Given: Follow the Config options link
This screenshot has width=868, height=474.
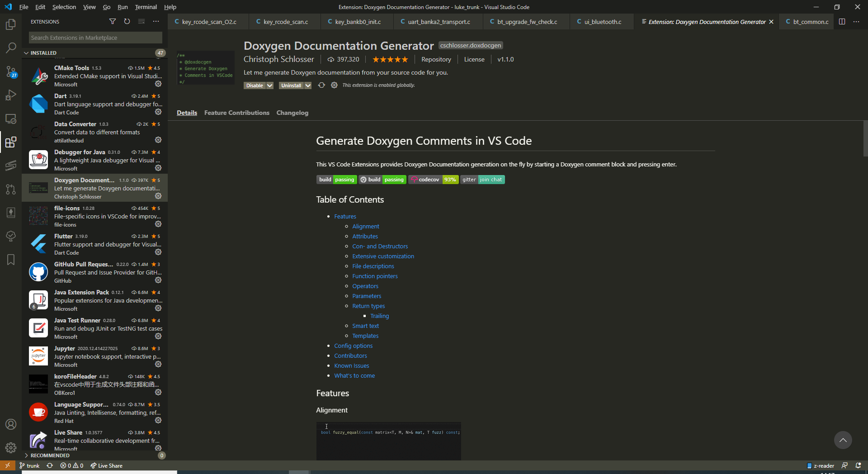Looking at the screenshot, I should point(353,346).
